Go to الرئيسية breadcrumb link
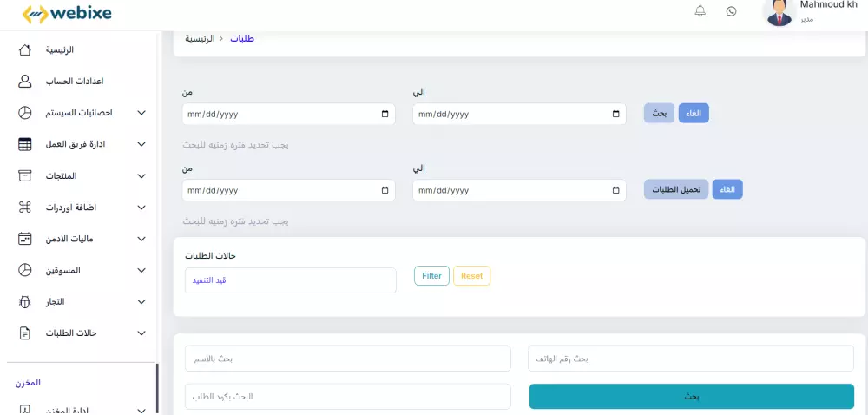 [200, 39]
